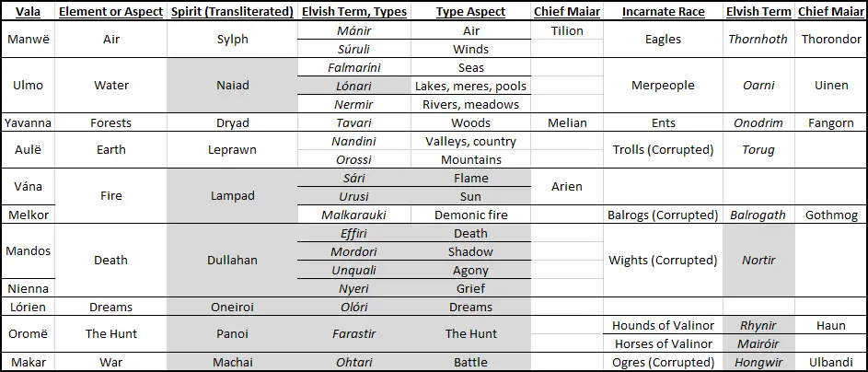Select the Falmaríni Elvish term cell
868x372 pixels.
(354, 67)
